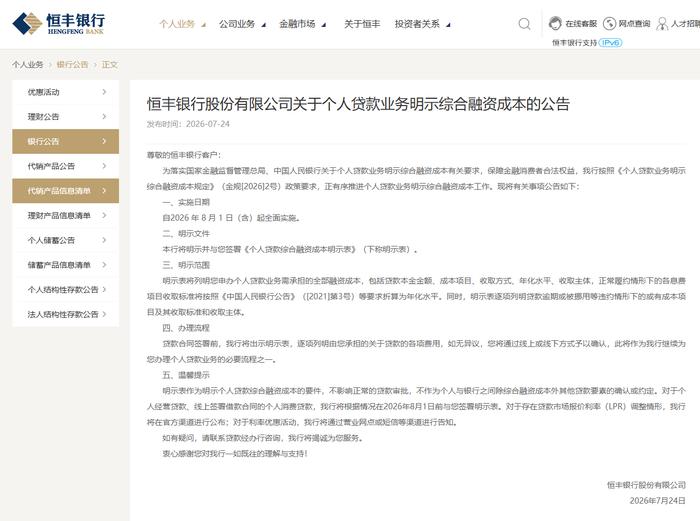The height and width of the screenshot is (521, 700).
Task: Open the 公司业务 top menu
Action: [237, 24]
